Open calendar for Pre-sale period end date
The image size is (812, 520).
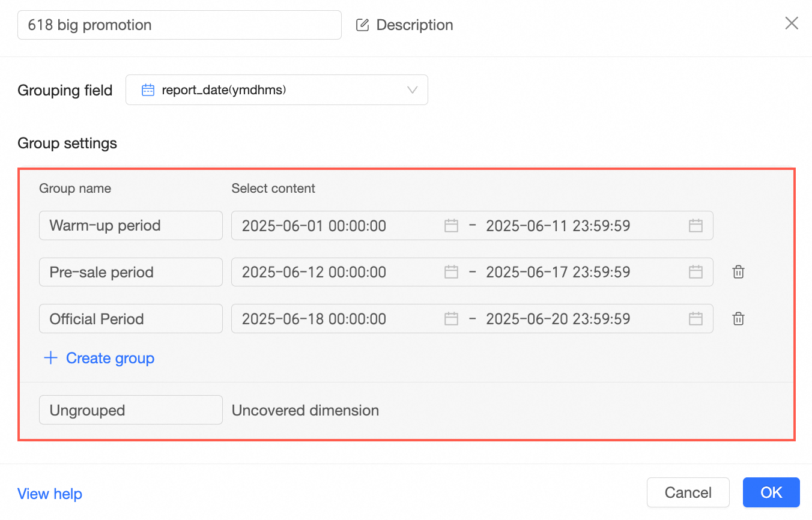click(x=695, y=273)
